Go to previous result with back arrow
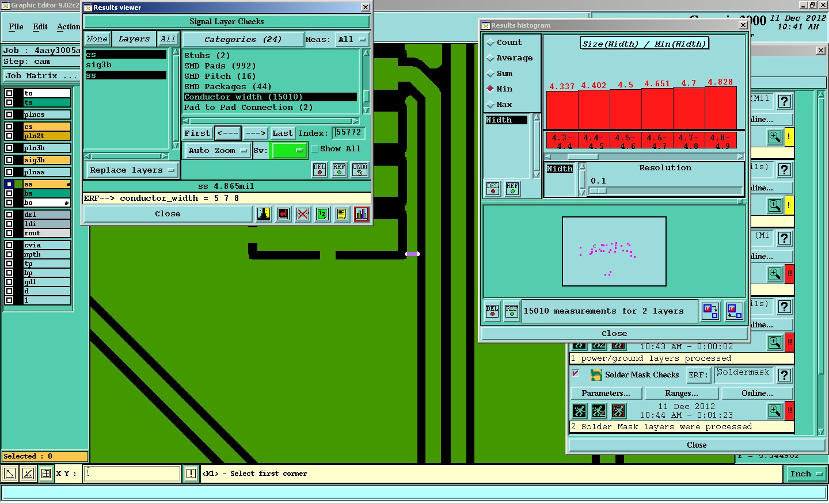829x504 pixels. coord(227,133)
